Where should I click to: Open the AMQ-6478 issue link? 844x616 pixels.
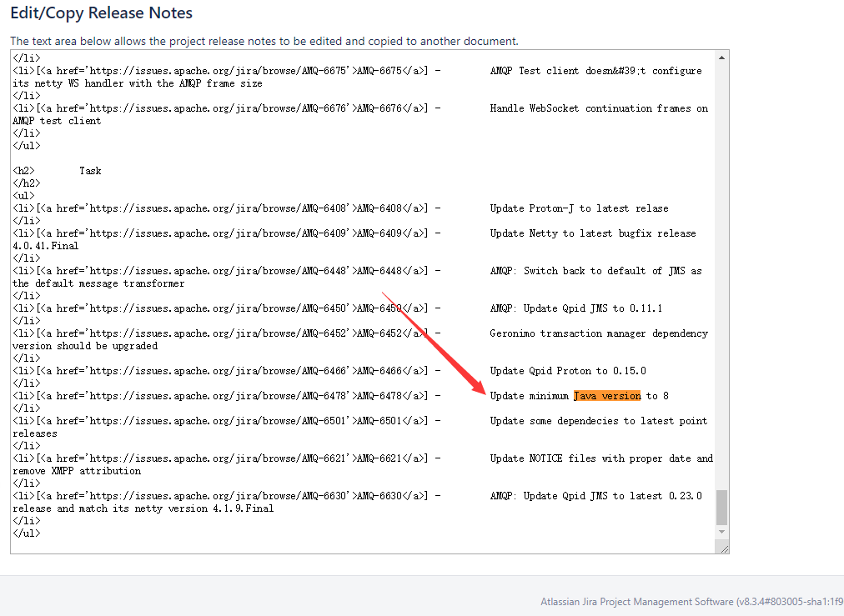click(377, 395)
